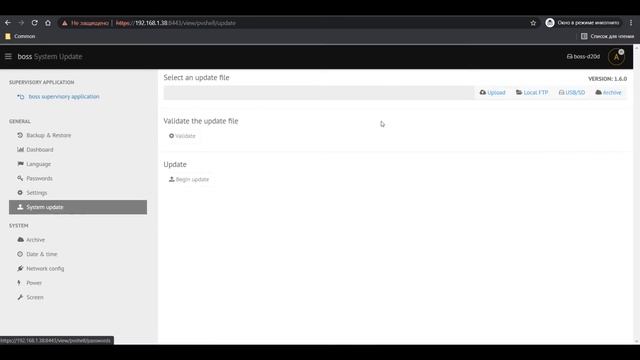Click the Validate button
The width and height of the screenshot is (640, 360).
click(x=182, y=136)
